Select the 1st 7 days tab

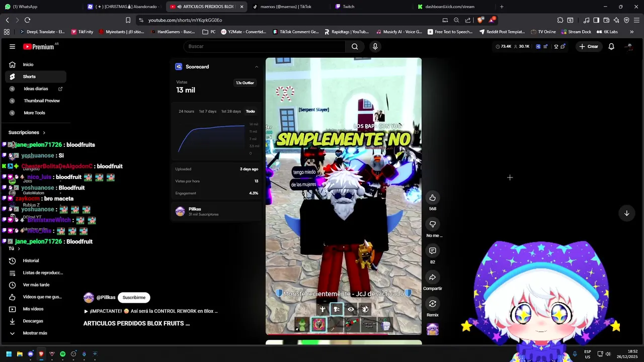(x=207, y=111)
